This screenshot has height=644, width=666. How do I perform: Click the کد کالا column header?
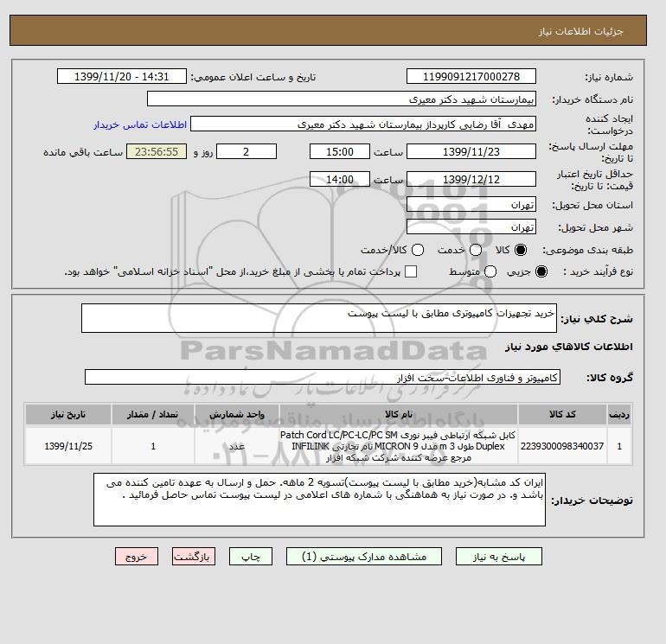click(x=562, y=414)
